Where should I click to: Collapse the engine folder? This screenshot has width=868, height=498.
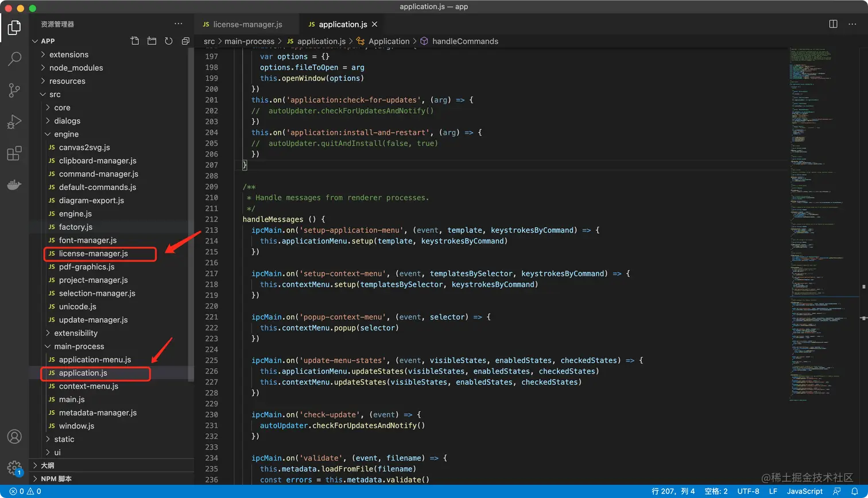pyautogui.click(x=66, y=134)
